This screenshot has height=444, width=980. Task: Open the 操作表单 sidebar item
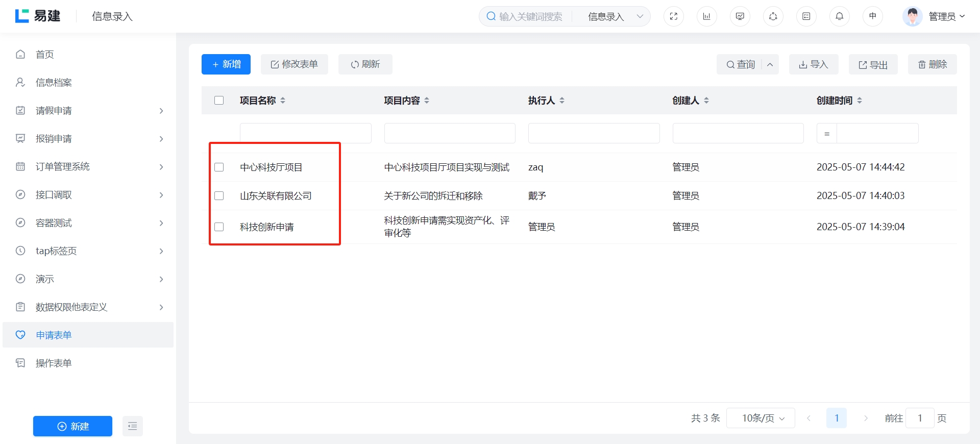pyautogui.click(x=88, y=363)
